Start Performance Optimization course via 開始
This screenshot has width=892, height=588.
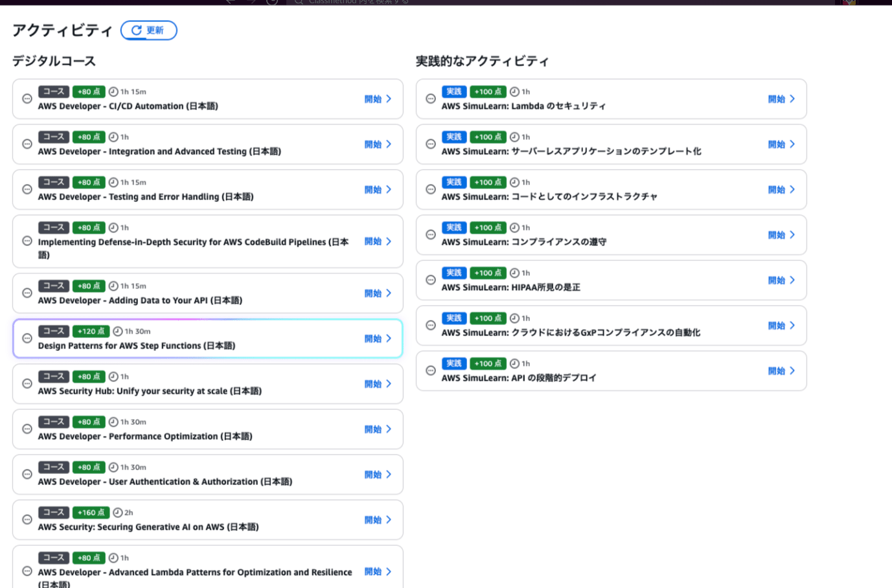pyautogui.click(x=378, y=429)
